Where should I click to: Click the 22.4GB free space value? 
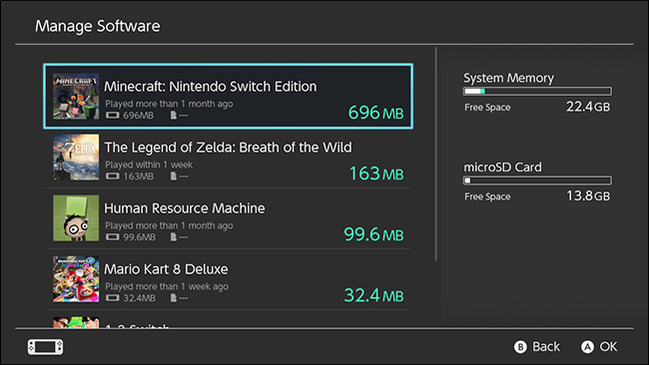(588, 107)
